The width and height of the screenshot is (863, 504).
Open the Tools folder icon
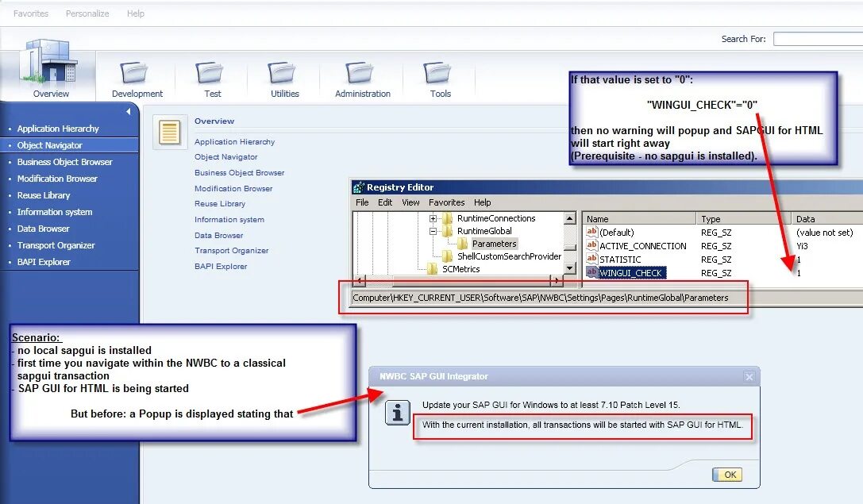(437, 74)
